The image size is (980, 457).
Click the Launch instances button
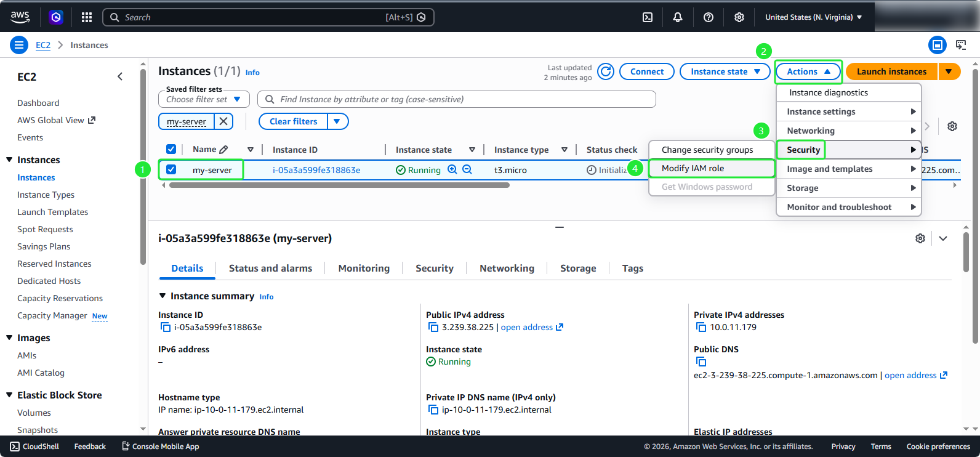pos(891,71)
